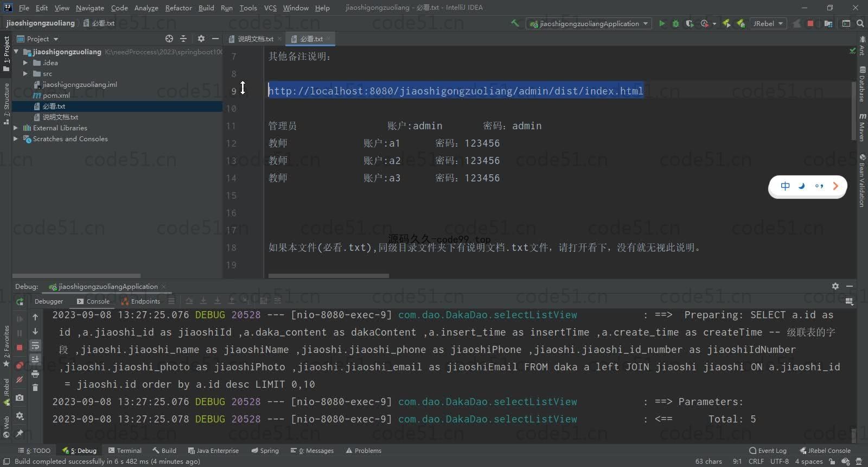Click Get Thread Dump camera icon
The width and height of the screenshot is (868, 467).
(x=20, y=397)
